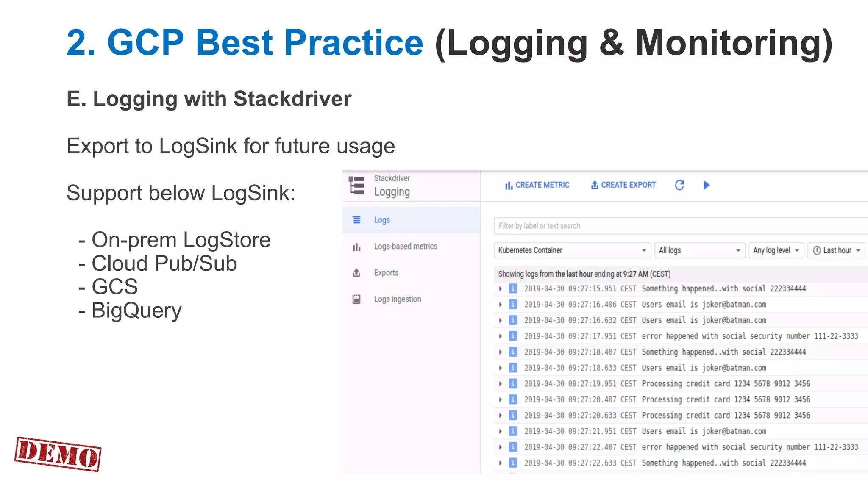Click the Exports upload icon in sidebar
Image resolution: width=868 pixels, height=488 pixels.
[357, 273]
